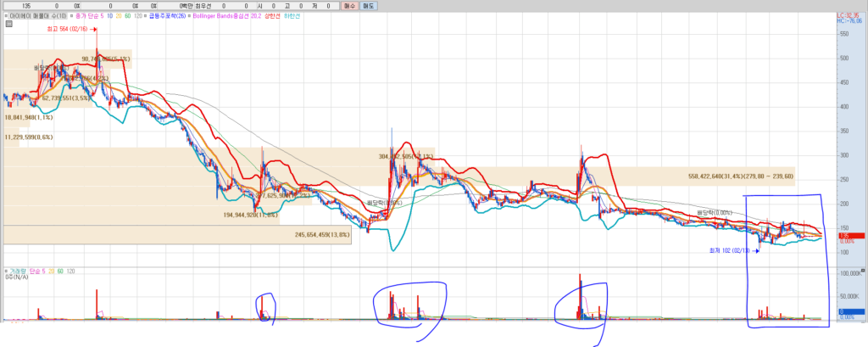Viewport: 868px width, 347px height.
Task: Click the red 매수 buy button
Action: pyautogui.click(x=348, y=6)
